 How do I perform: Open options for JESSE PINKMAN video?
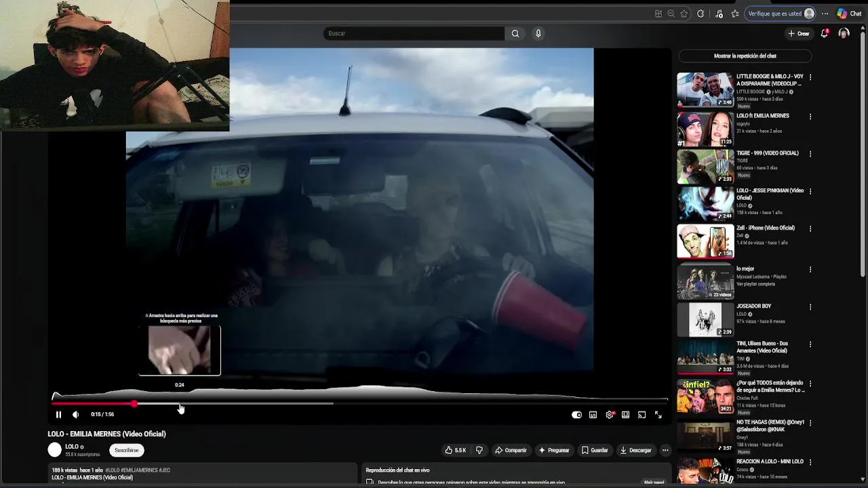tap(810, 191)
